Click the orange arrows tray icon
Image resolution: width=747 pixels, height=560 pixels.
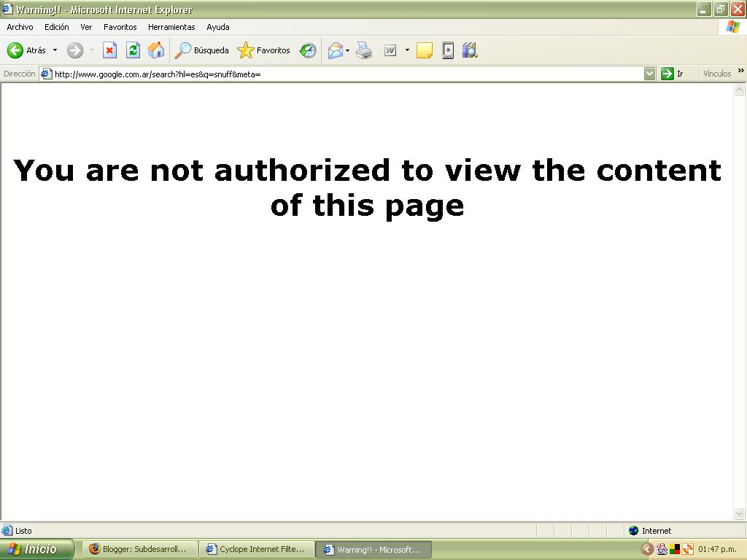pyautogui.click(x=687, y=550)
